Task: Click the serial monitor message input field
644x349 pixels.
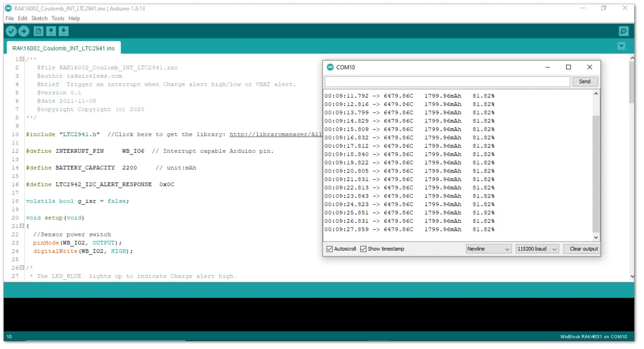Action: (x=447, y=82)
